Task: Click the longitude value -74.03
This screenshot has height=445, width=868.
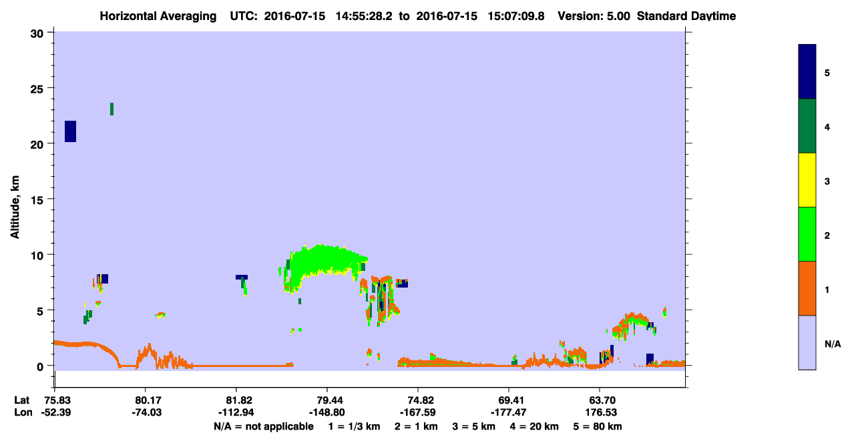Action: (146, 412)
